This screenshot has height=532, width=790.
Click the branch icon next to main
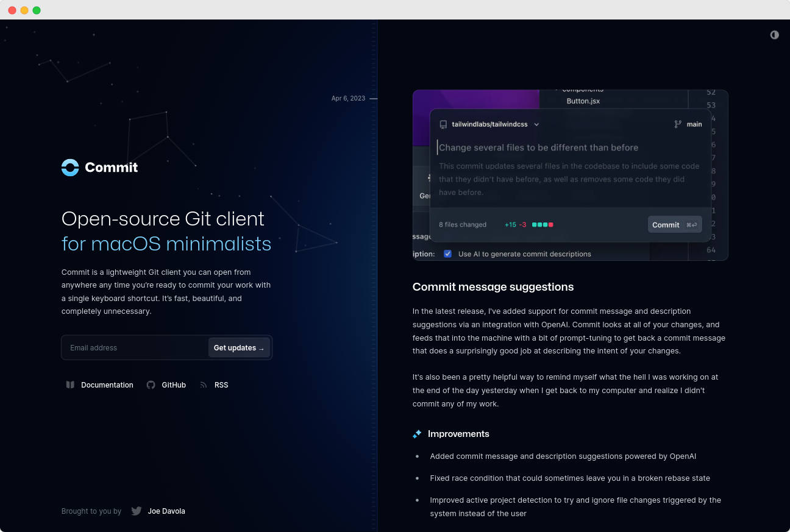(677, 124)
